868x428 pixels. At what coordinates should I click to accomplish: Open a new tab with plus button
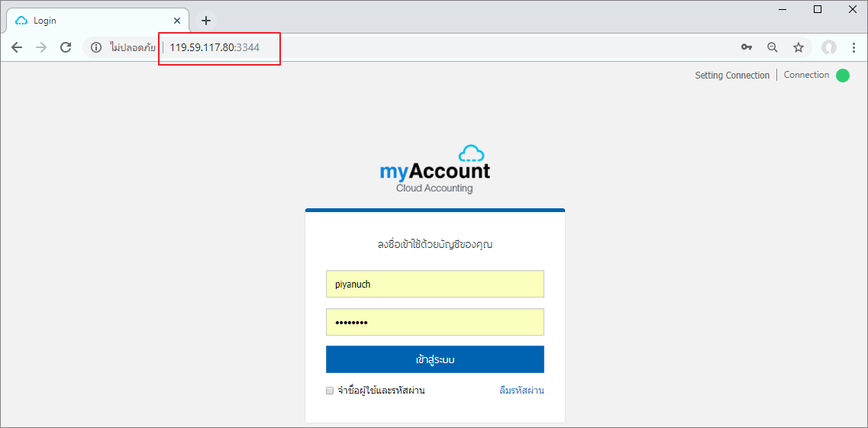pos(206,21)
